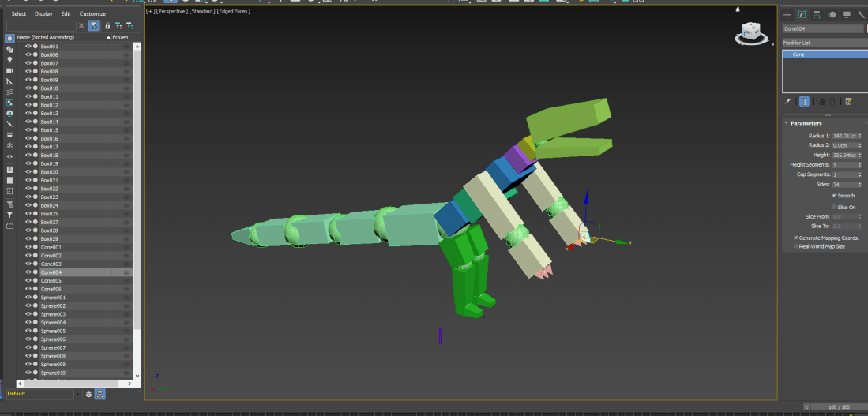Click Height Segments spinner arrows
Image resolution: width=868 pixels, height=416 pixels.
pos(860,165)
